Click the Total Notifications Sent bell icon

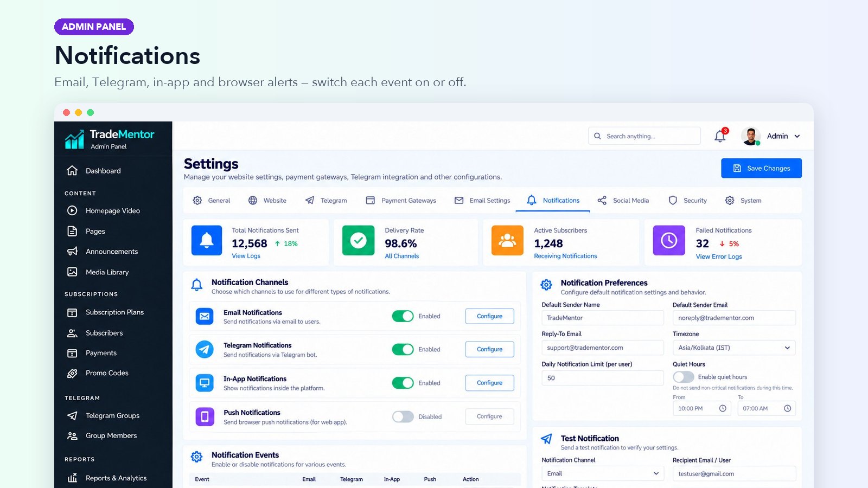[x=207, y=240]
